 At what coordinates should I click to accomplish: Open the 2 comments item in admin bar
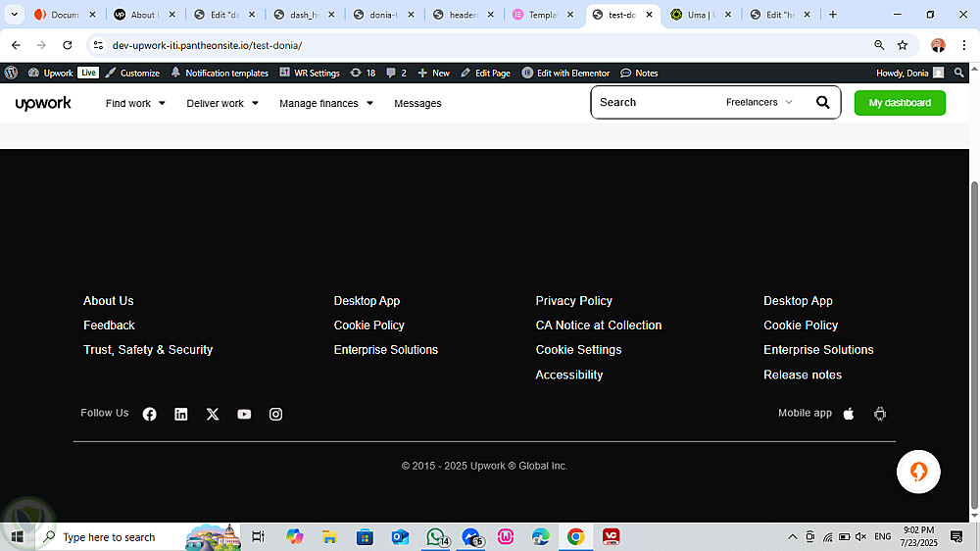[396, 74]
